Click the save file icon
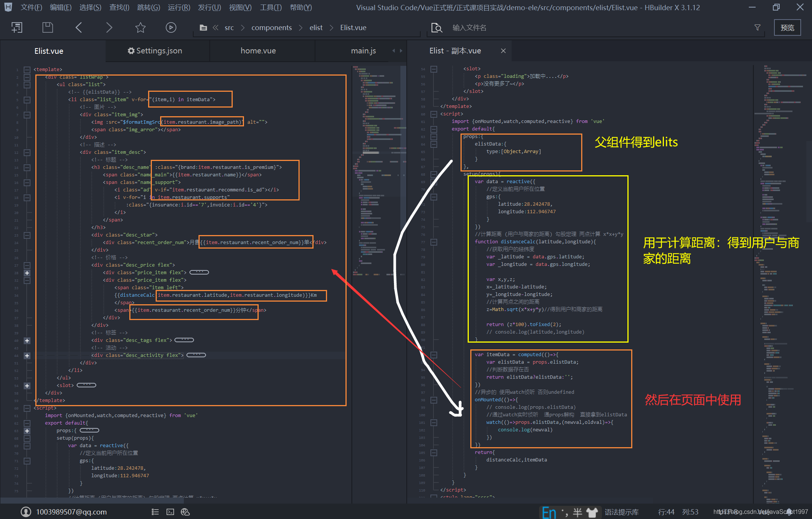This screenshot has height=519, width=812. click(x=48, y=27)
